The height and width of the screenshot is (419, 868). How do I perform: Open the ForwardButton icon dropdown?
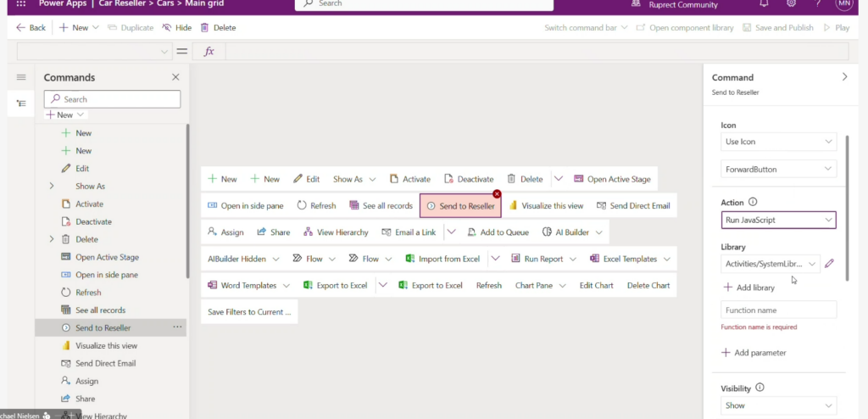coord(778,170)
